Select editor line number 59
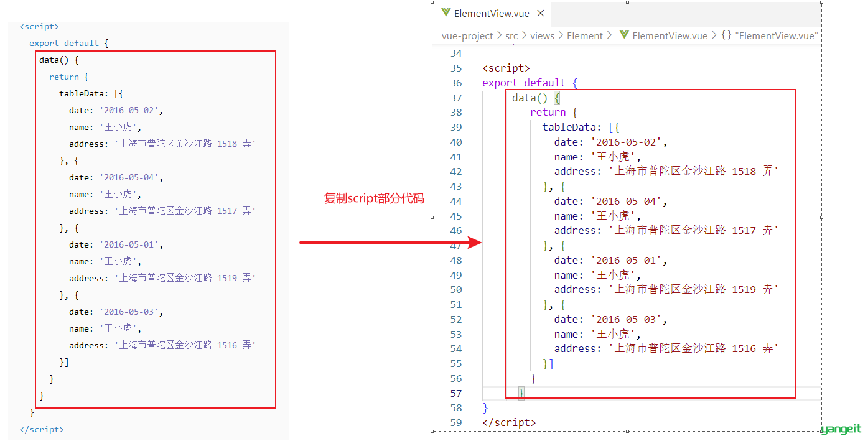This screenshot has height=441, width=868. click(455, 423)
